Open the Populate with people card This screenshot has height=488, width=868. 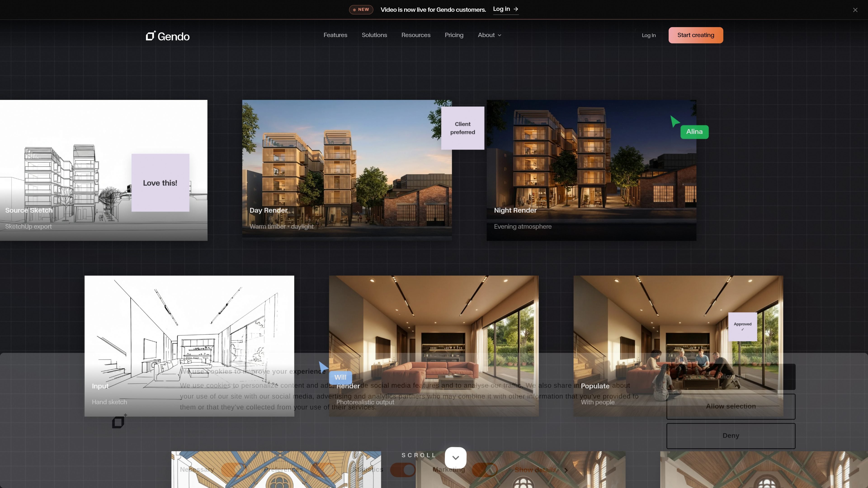678,346
